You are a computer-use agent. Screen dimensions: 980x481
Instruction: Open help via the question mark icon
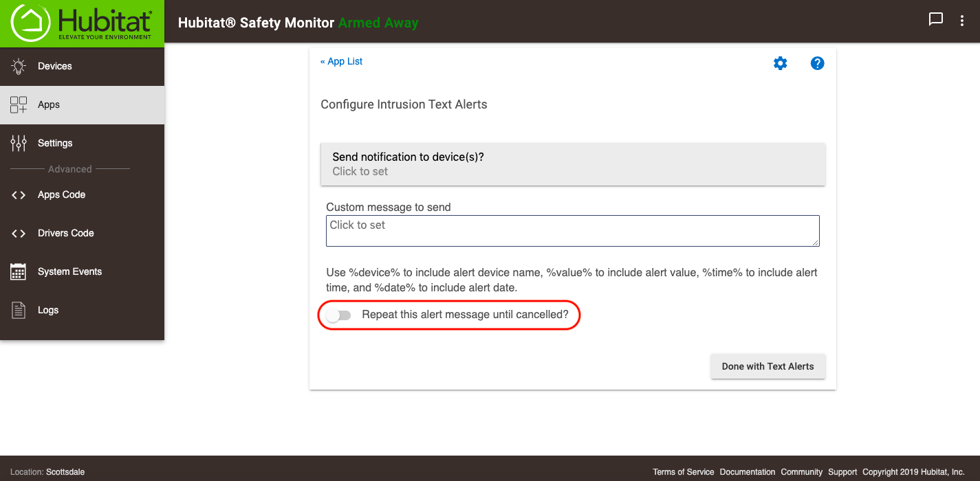coord(817,63)
